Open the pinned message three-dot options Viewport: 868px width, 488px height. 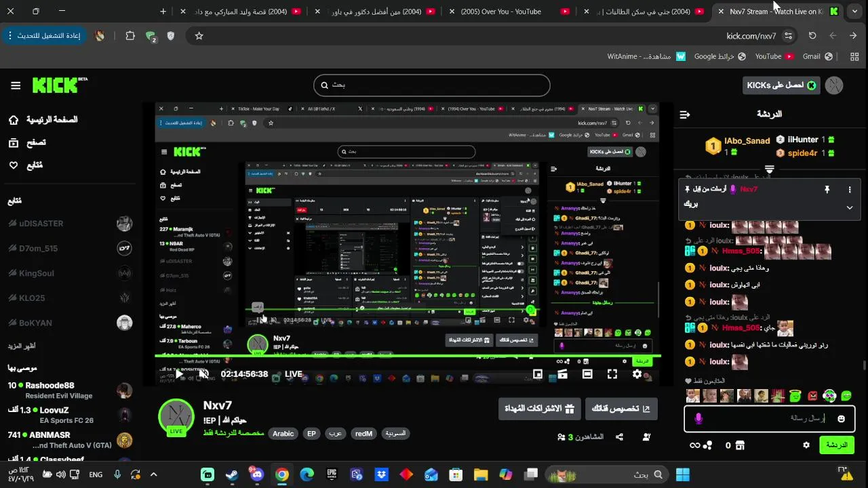850,190
